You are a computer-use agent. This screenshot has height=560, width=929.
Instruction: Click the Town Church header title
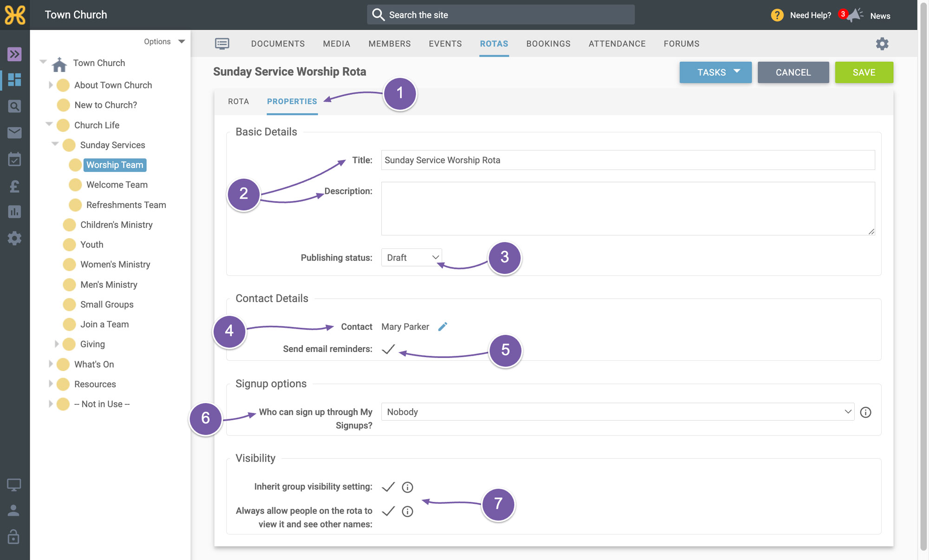[76, 15]
